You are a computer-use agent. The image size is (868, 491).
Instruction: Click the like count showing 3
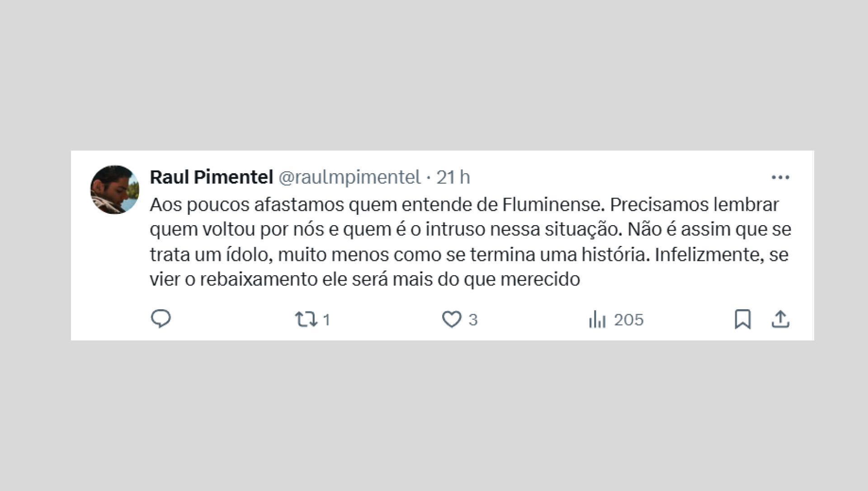click(473, 320)
